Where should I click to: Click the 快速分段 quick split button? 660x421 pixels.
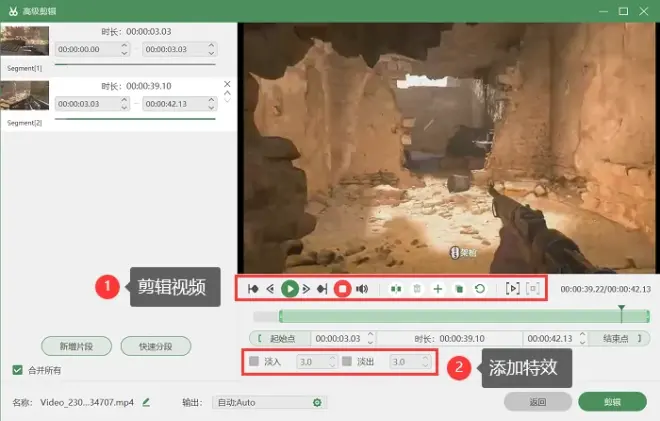tap(156, 346)
